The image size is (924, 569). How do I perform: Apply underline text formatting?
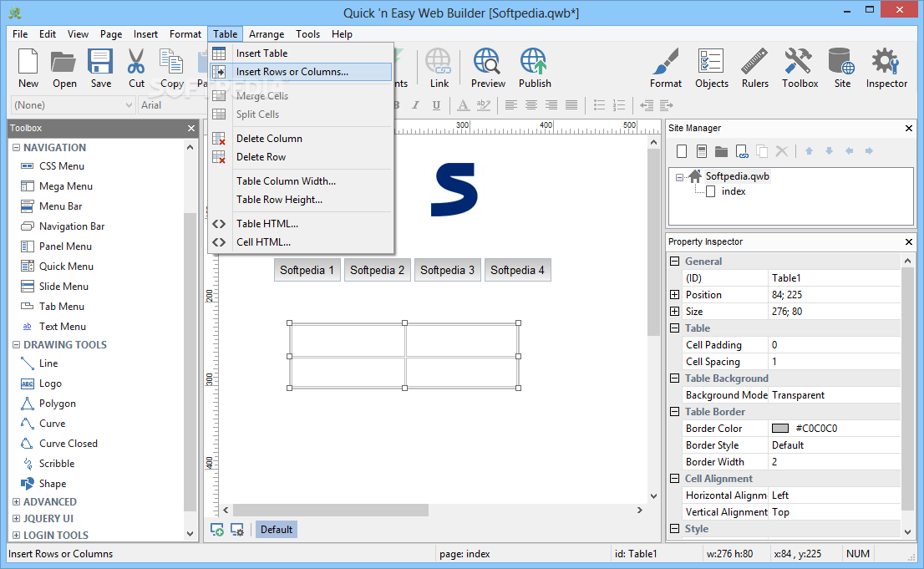(x=436, y=105)
